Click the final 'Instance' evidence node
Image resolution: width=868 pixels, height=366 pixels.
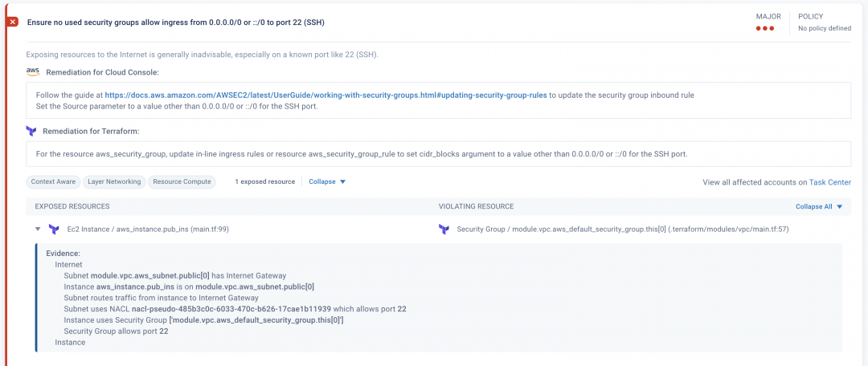[x=70, y=342]
